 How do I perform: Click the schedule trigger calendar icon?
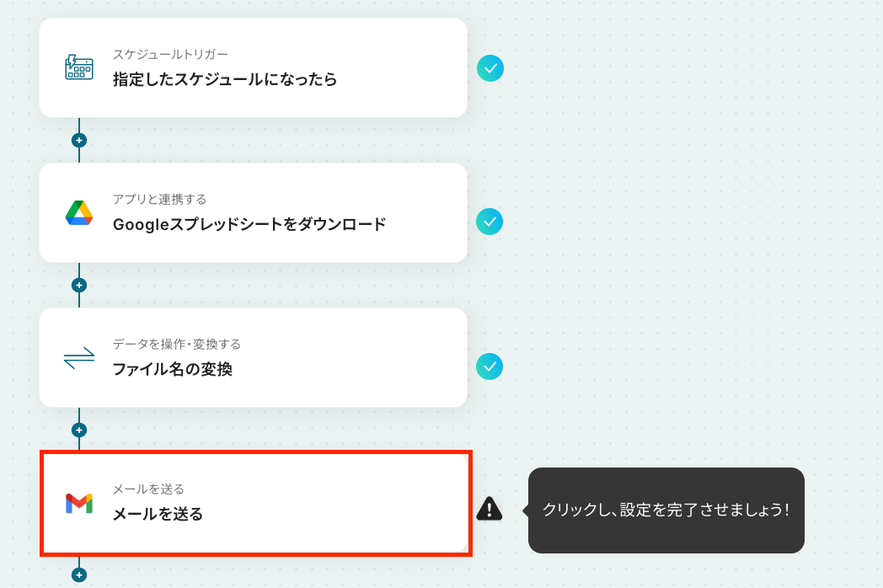point(79,67)
